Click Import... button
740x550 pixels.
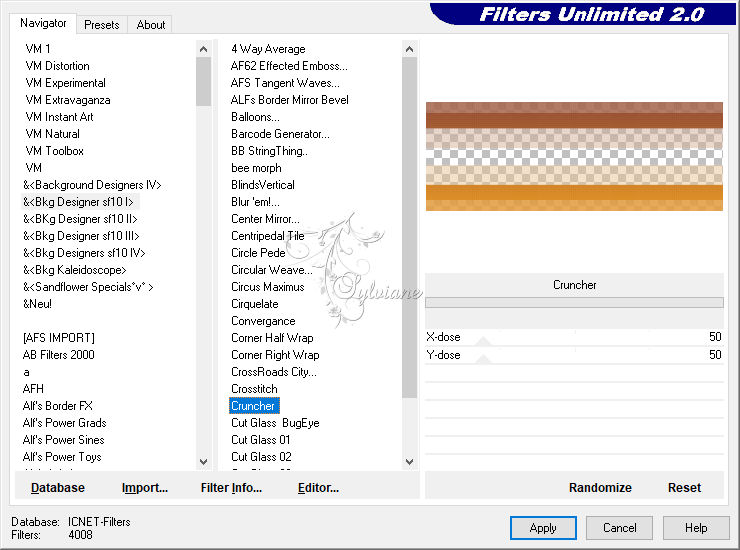click(144, 488)
